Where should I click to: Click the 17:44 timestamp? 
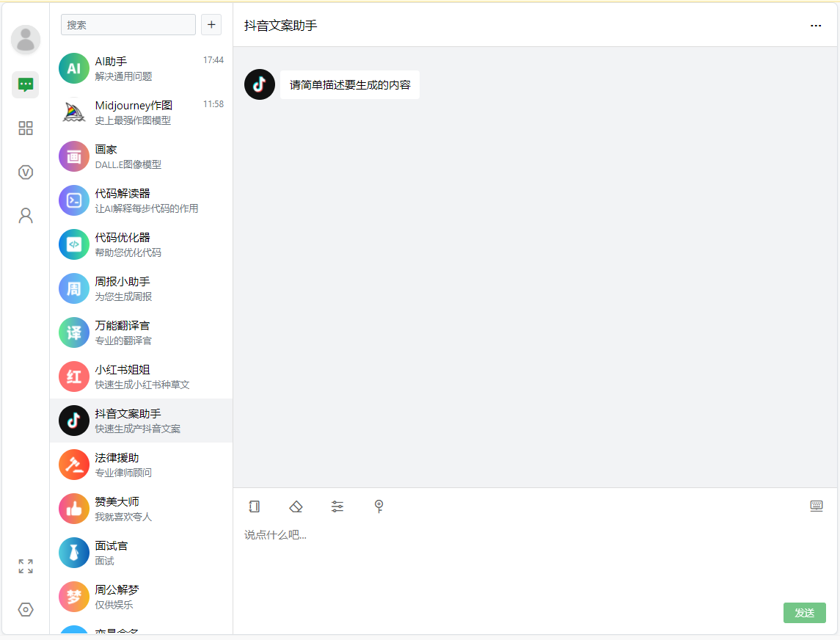(x=213, y=60)
